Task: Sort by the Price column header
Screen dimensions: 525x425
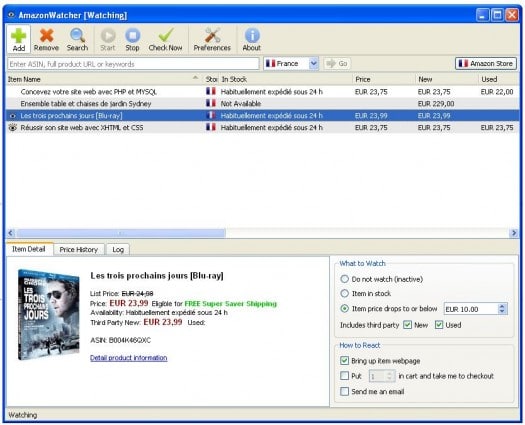Action: click(x=384, y=79)
